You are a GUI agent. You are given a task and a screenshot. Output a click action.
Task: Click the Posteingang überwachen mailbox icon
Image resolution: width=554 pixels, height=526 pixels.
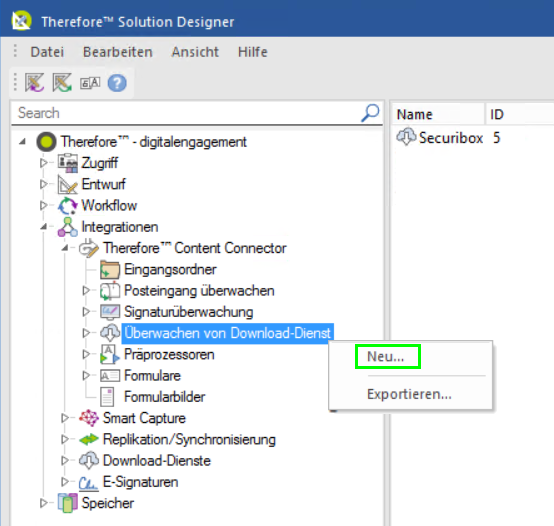click(110, 291)
